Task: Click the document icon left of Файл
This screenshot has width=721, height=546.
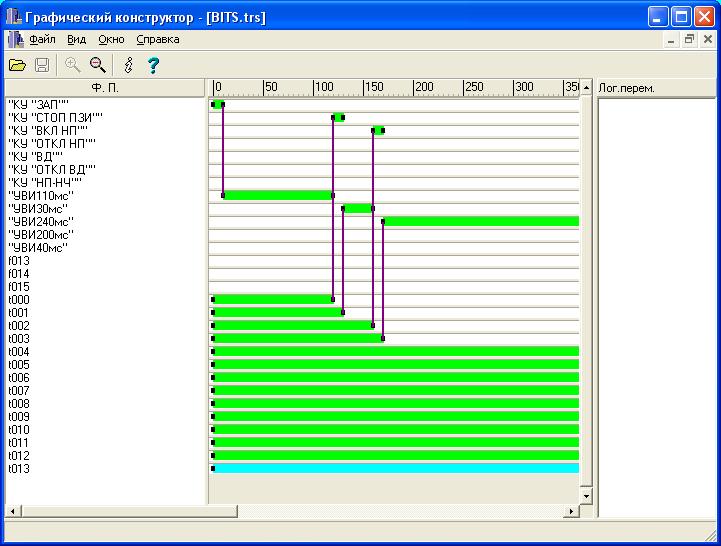Action: (14, 40)
